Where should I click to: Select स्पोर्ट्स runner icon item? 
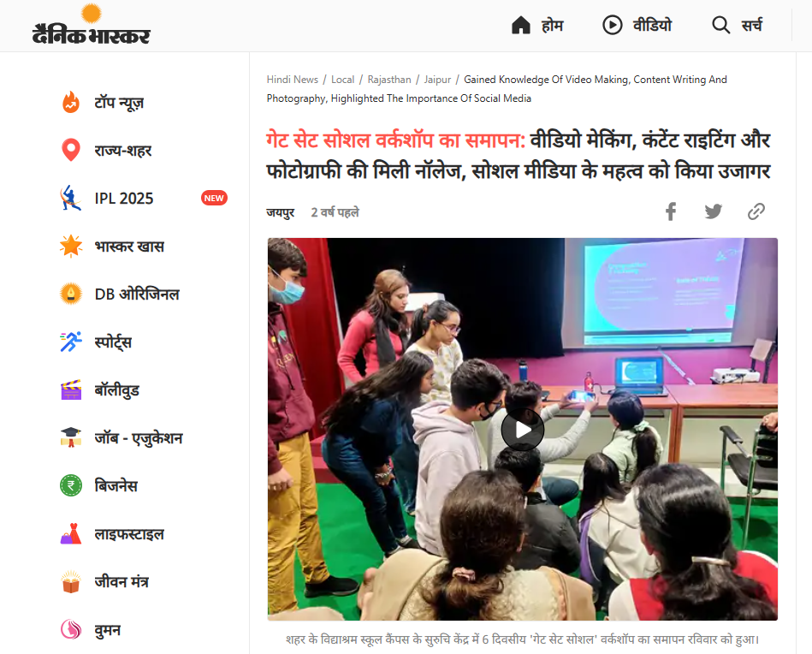click(x=71, y=342)
